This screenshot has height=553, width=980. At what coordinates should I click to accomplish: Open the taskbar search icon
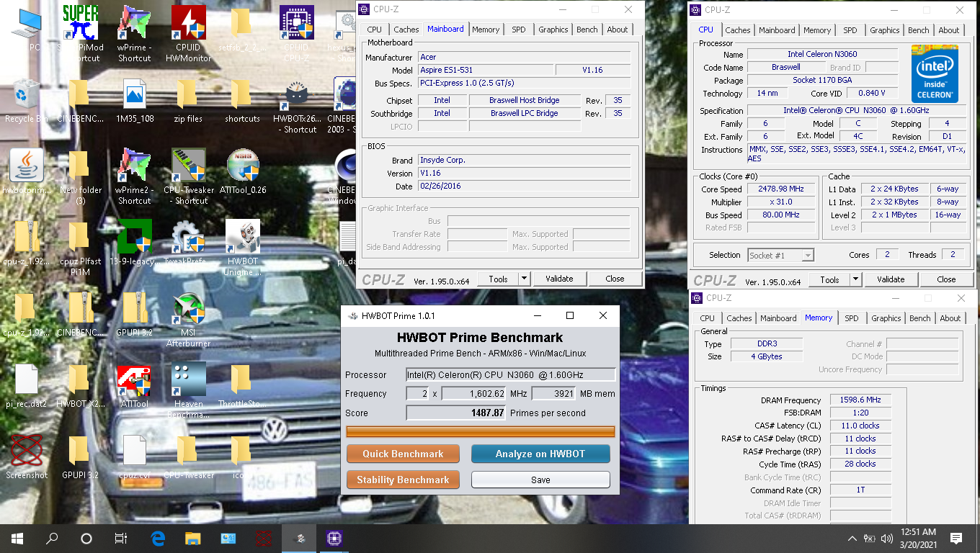tap(52, 538)
